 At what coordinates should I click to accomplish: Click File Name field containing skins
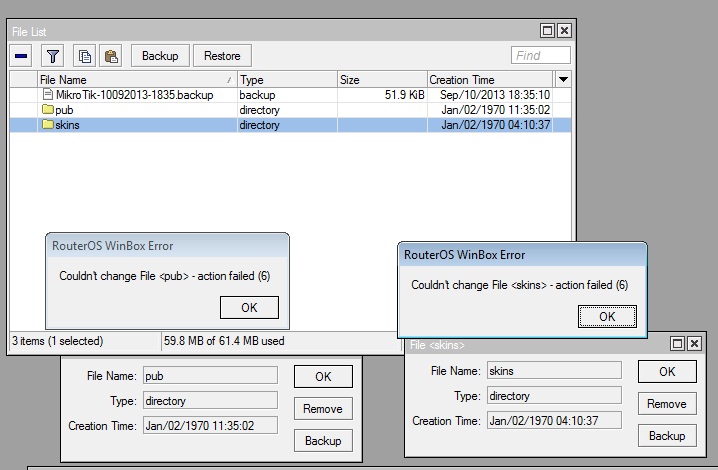click(554, 371)
